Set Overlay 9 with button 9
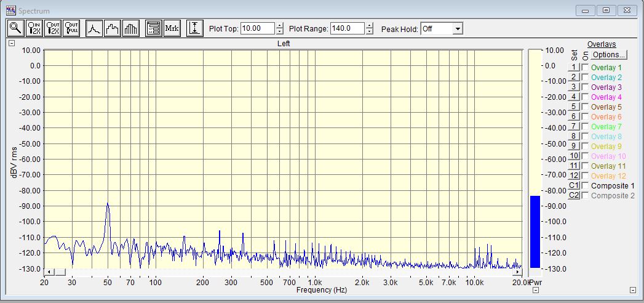Viewport: 644px width, 303px height. tap(574, 147)
